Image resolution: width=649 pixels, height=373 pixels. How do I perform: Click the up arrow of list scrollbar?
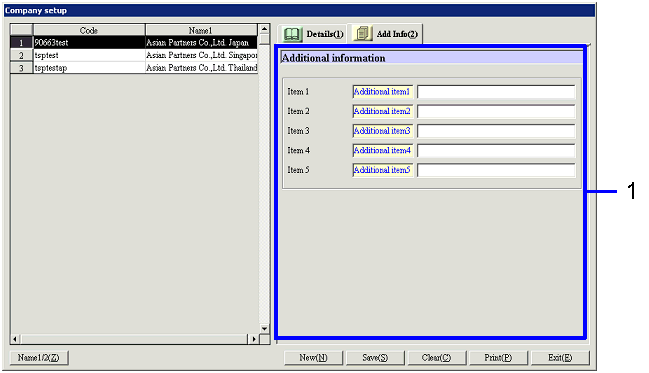click(x=264, y=29)
